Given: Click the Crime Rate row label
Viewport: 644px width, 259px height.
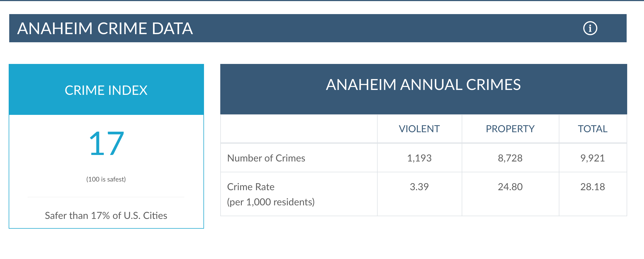Looking at the screenshot, I should pos(251,187).
